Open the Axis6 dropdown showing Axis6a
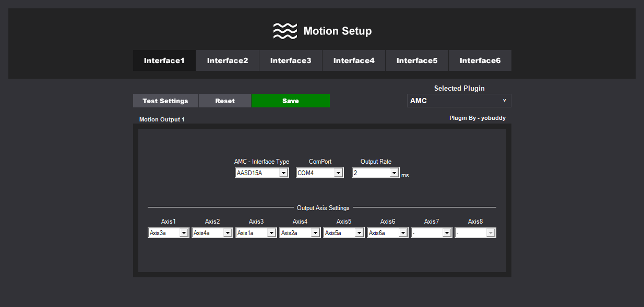The width and height of the screenshot is (644, 307). click(x=388, y=233)
